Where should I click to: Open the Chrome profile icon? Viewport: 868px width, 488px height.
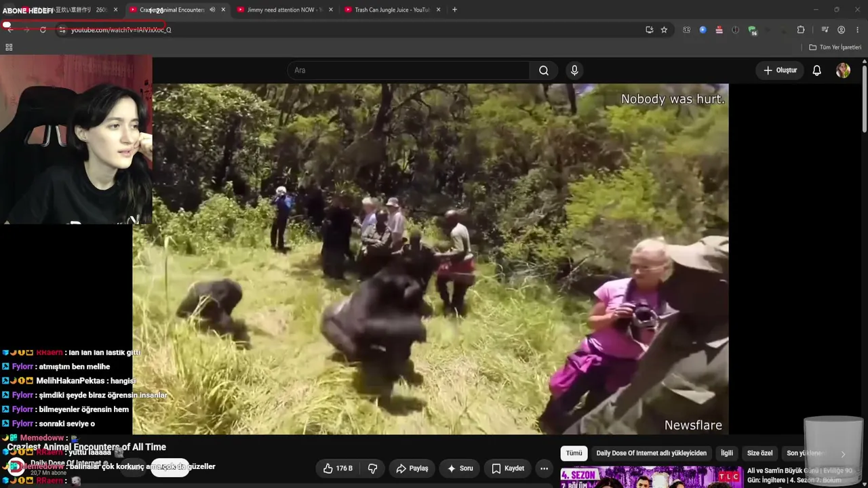tap(841, 30)
